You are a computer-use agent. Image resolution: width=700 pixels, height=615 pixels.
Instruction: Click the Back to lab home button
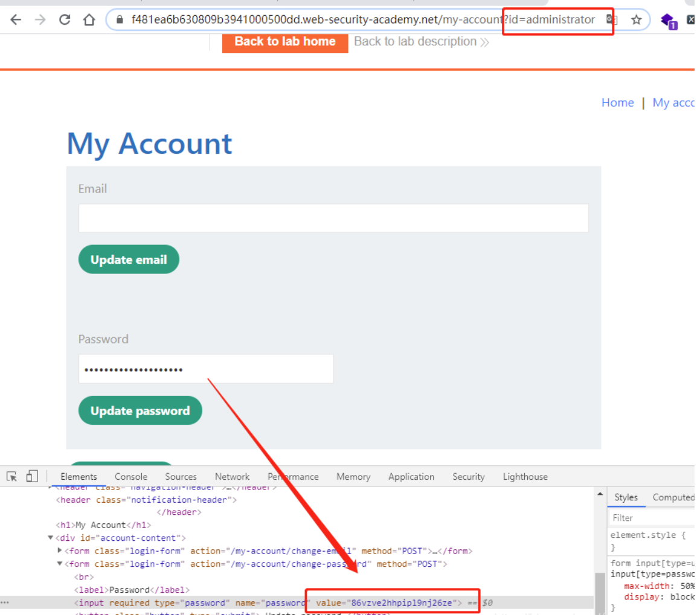pos(284,42)
